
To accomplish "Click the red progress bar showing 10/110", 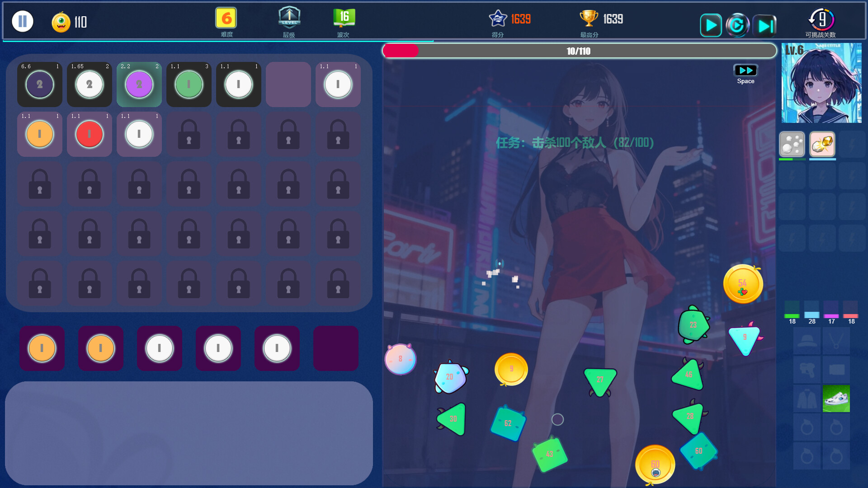I will pos(579,51).
